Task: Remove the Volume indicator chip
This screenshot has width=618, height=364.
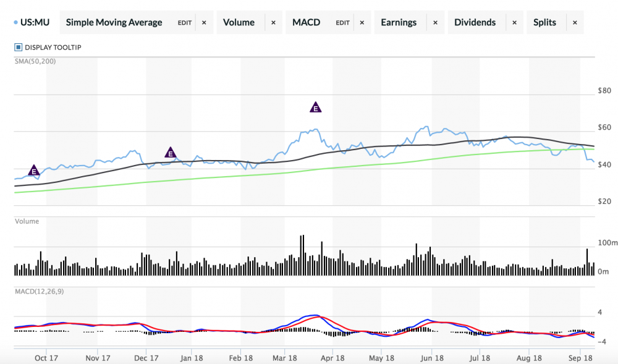Action: click(273, 23)
